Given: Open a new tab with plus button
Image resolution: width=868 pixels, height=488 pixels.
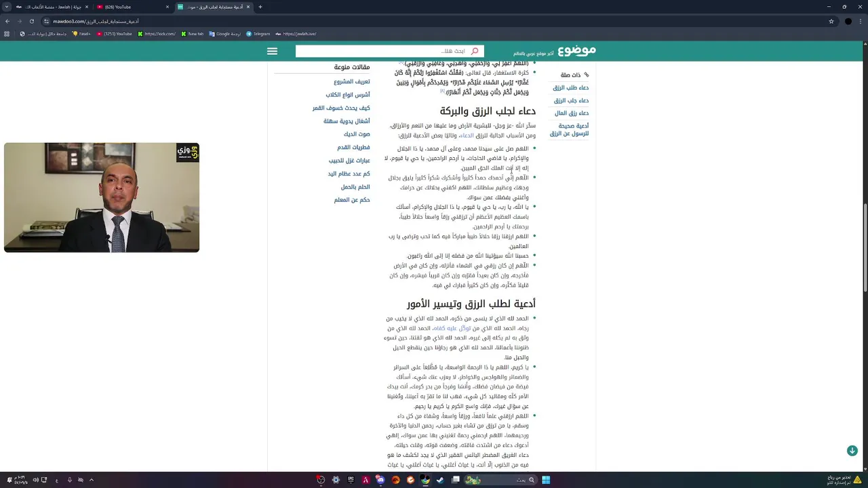Looking at the screenshot, I should tap(260, 7).
